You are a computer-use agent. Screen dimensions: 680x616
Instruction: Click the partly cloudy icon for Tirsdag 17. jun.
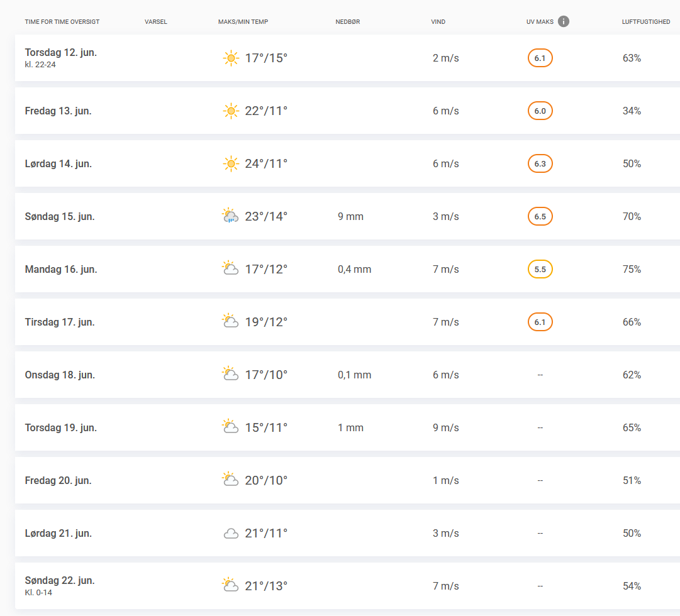(230, 321)
